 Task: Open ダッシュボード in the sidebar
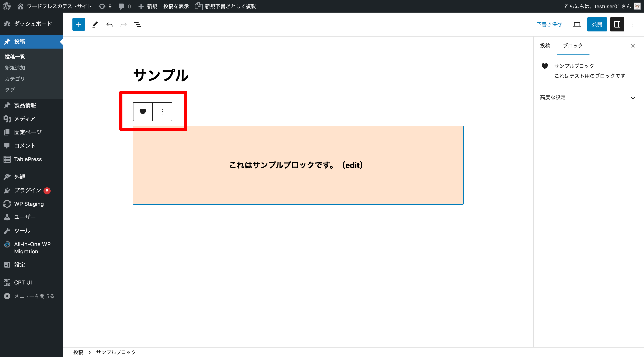31,24
